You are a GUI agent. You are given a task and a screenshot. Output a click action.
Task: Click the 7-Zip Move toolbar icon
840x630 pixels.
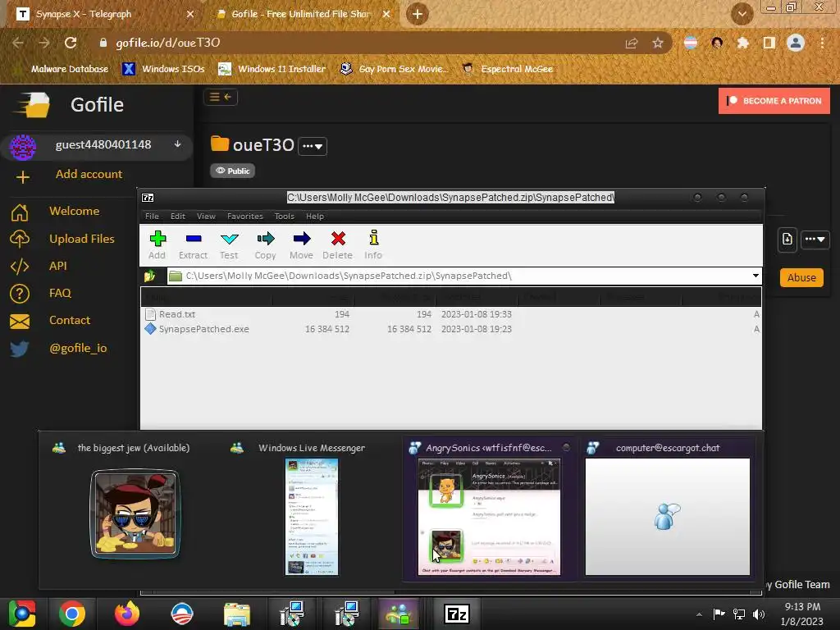pos(301,244)
